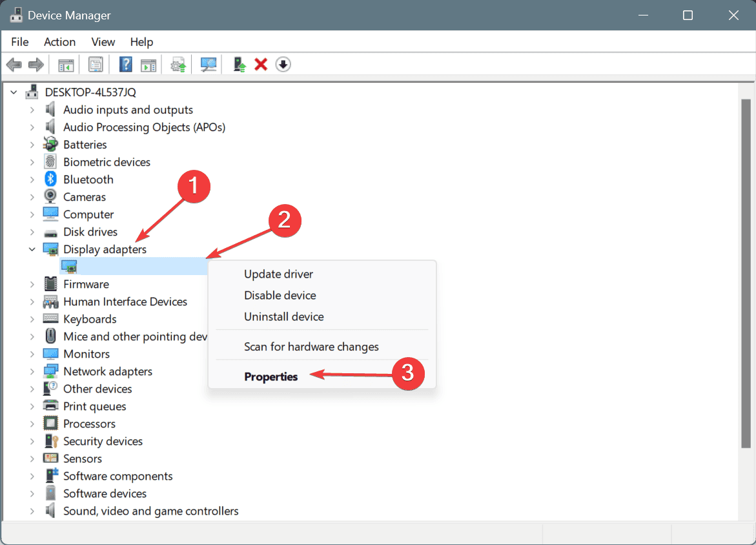Screen dimensions: 756x545
Task: Click the Bluetooth category icon
Action: point(50,179)
